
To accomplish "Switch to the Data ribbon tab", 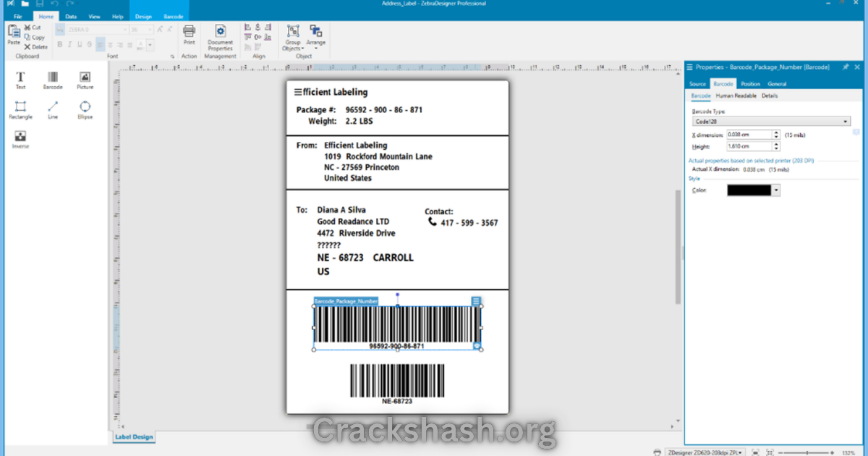I will (71, 16).
